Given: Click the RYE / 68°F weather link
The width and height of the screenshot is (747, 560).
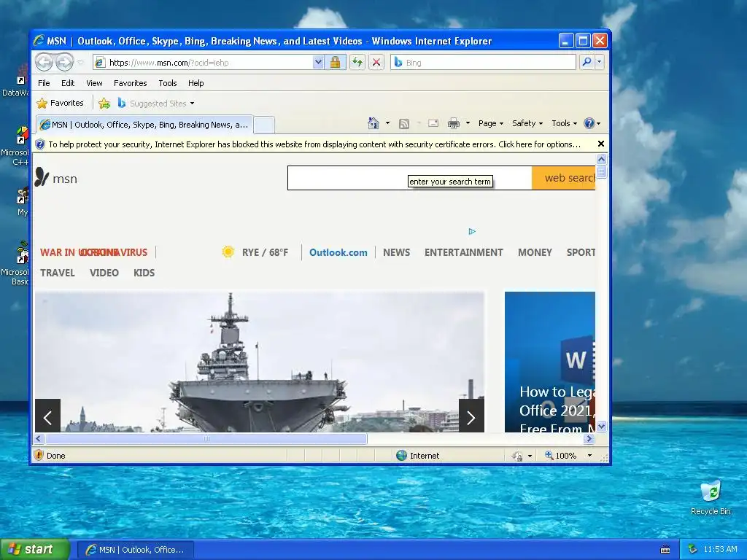Looking at the screenshot, I should point(265,252).
